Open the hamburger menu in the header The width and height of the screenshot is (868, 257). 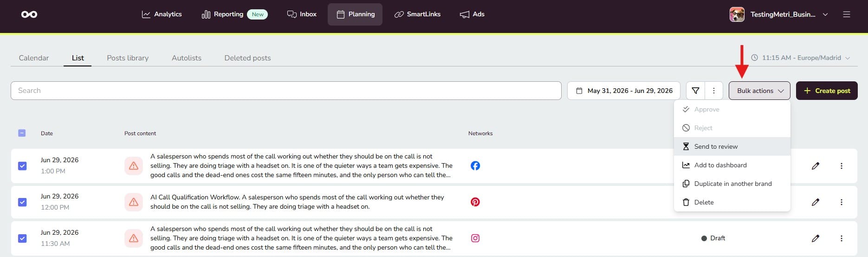click(847, 14)
